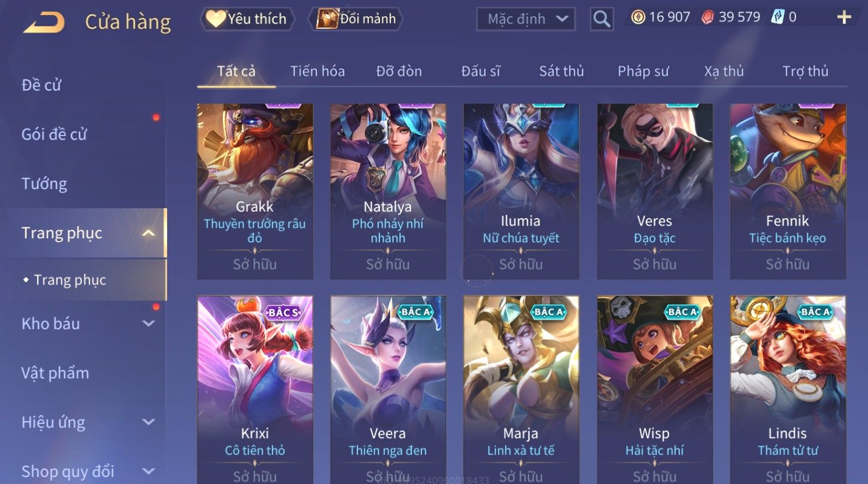Open Tướng in the sidebar
868x484 pixels.
(44, 184)
